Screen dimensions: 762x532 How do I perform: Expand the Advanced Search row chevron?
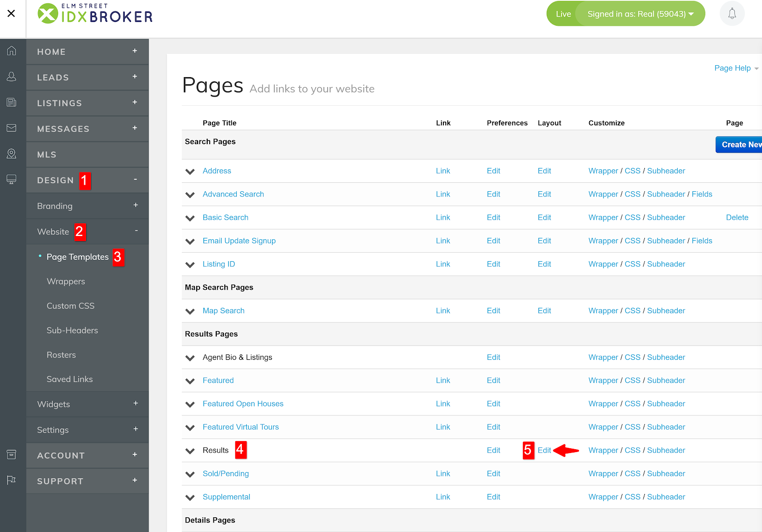pyautogui.click(x=190, y=195)
